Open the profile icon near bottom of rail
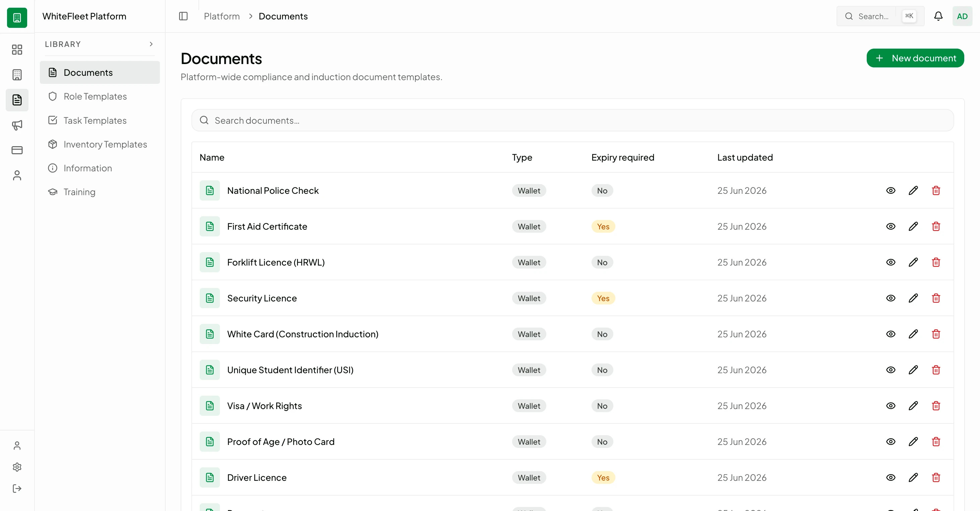The width and height of the screenshot is (980, 511). [x=17, y=446]
